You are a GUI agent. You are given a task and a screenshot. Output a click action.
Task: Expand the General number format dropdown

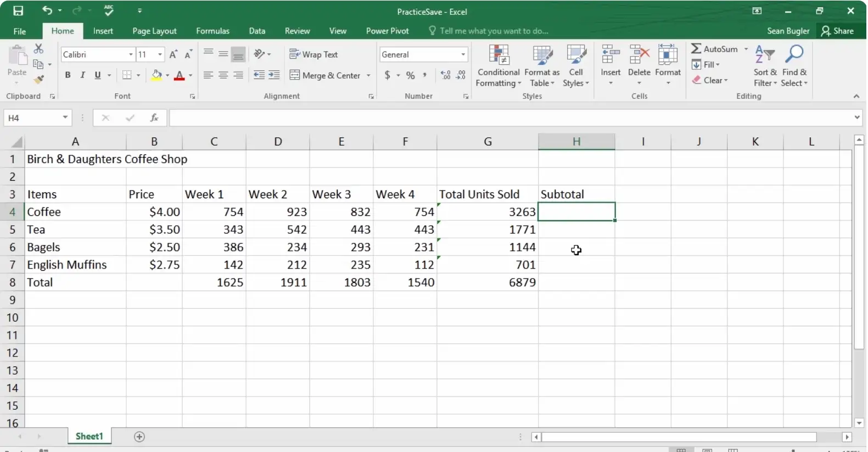click(x=463, y=54)
